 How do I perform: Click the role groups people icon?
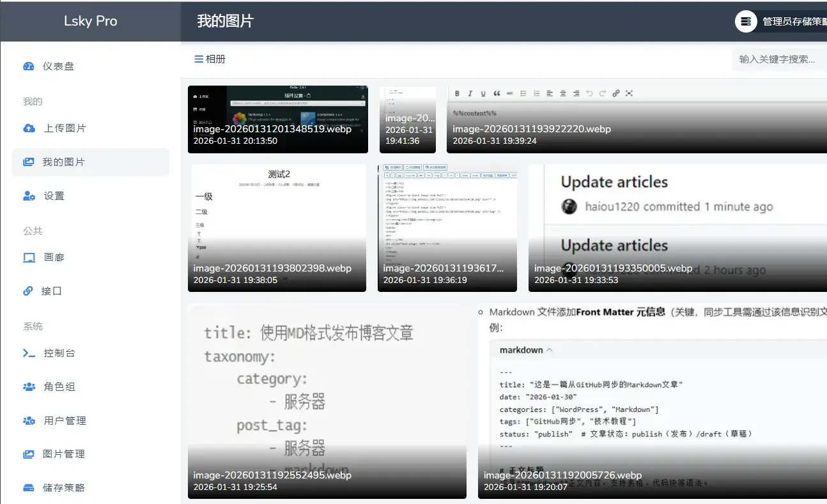click(29, 387)
